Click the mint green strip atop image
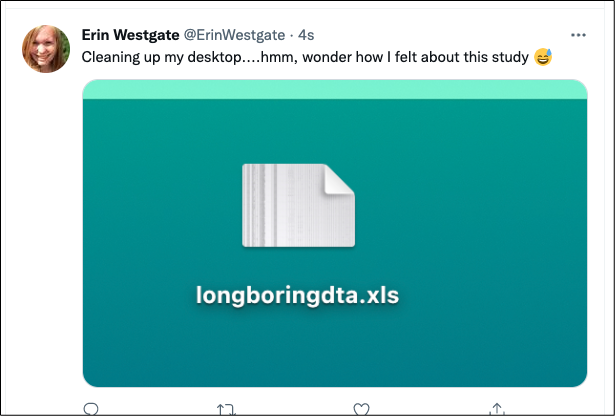 [x=334, y=90]
